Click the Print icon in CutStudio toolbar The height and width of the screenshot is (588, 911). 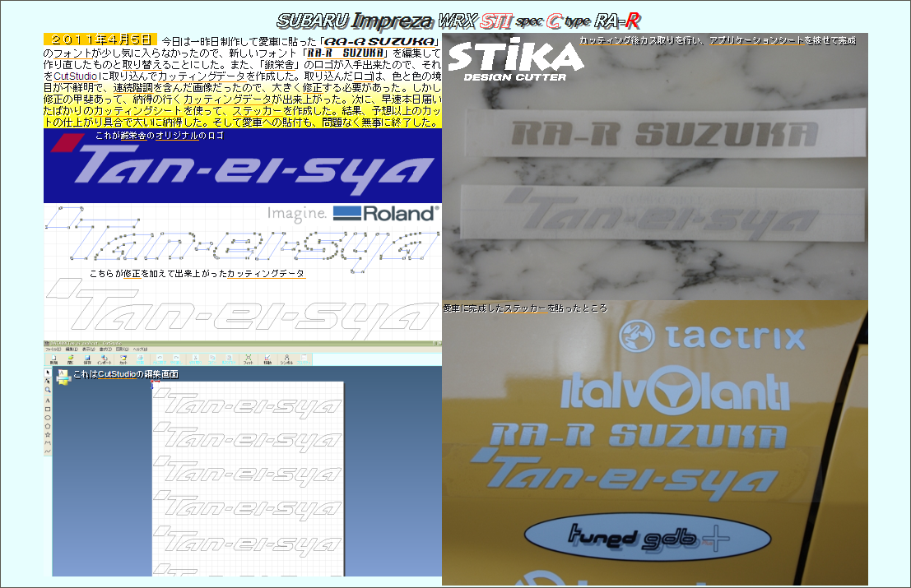coord(140,359)
